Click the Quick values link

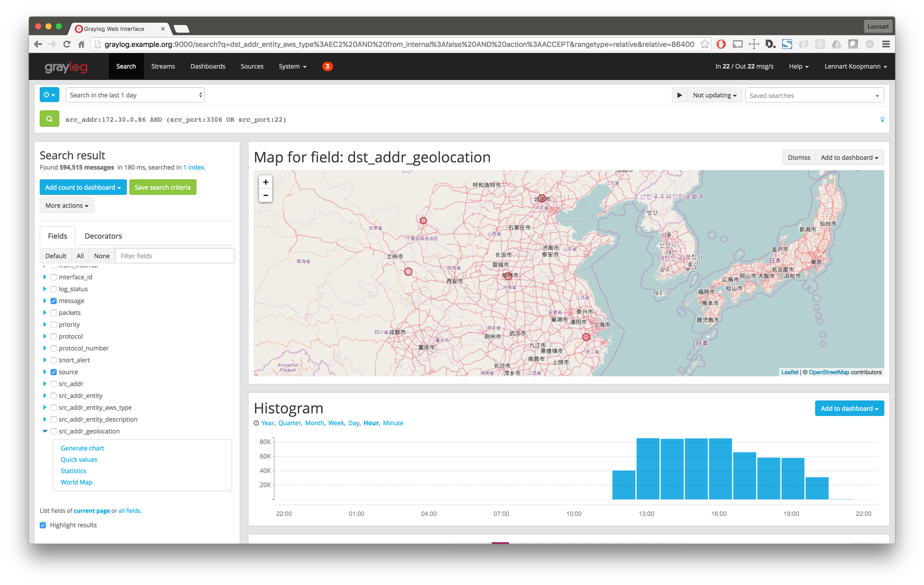[x=79, y=460]
